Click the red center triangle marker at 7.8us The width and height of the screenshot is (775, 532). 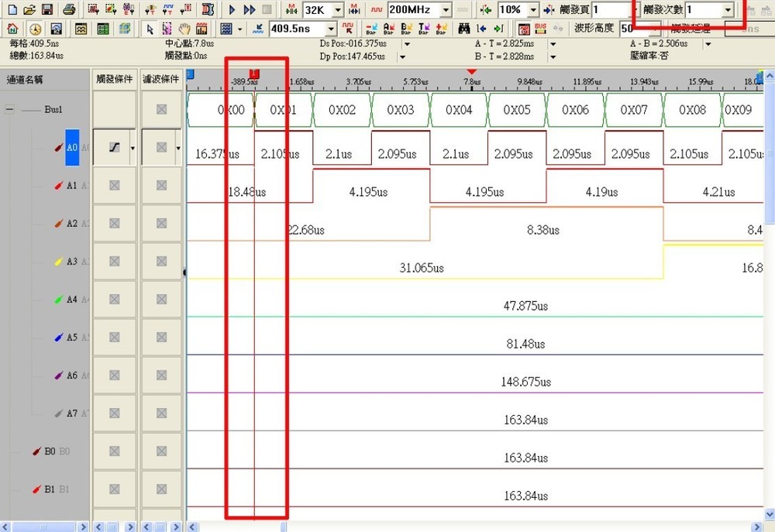pos(471,73)
